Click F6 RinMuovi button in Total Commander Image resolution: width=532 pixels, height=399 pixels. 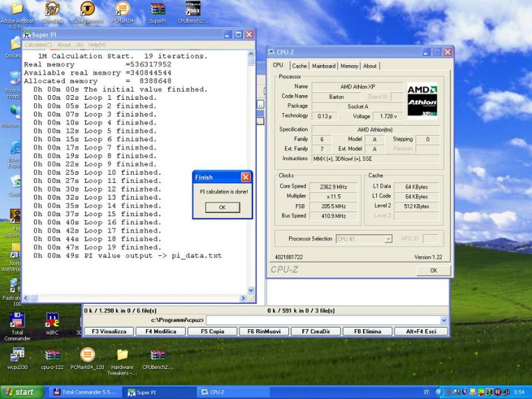pyautogui.click(x=264, y=331)
